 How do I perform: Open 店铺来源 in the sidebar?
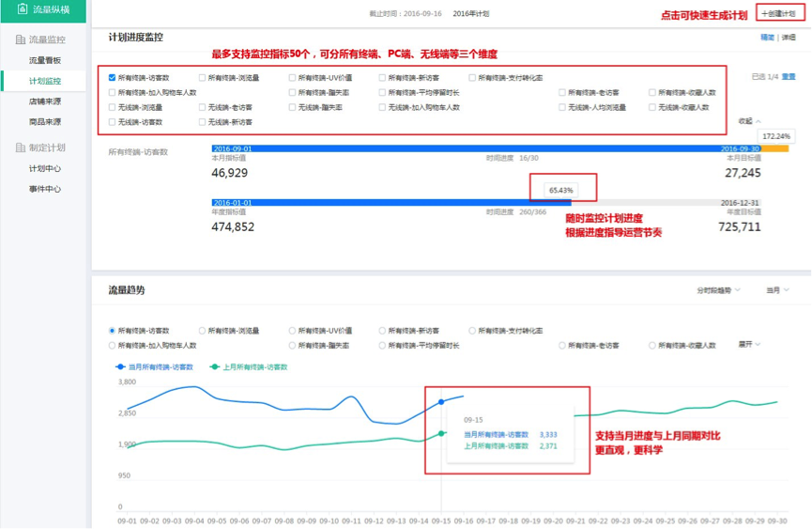[45, 101]
